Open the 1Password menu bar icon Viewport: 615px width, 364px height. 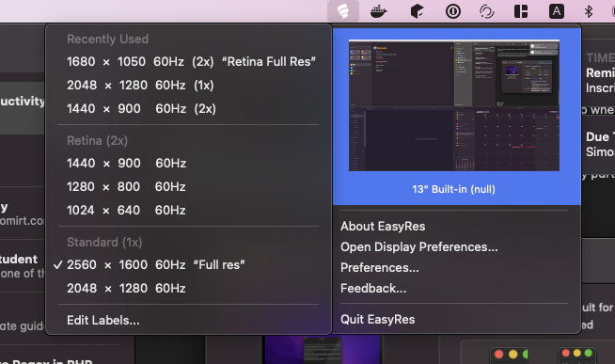tap(453, 11)
